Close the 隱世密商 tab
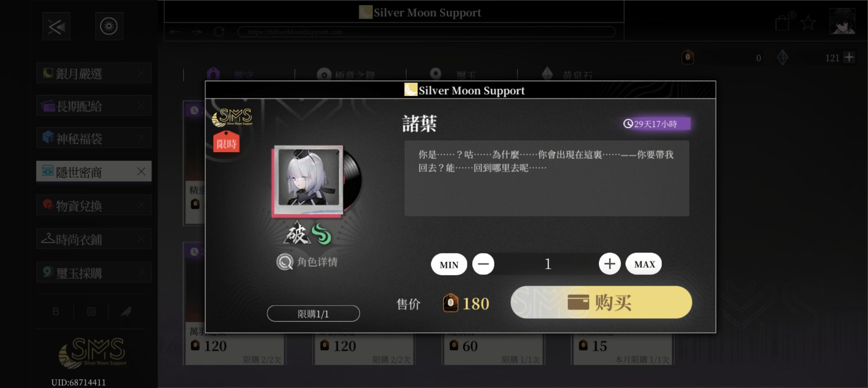The height and width of the screenshot is (388, 868). (x=141, y=171)
